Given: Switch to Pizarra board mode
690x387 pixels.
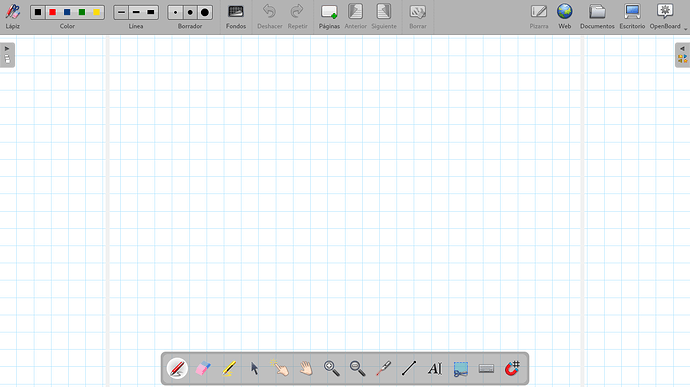Looking at the screenshot, I should pyautogui.click(x=539, y=16).
